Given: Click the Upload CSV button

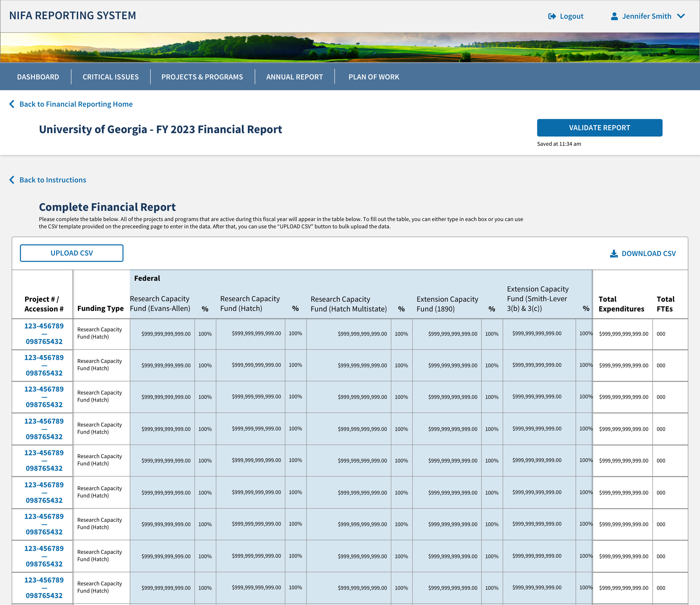Looking at the screenshot, I should (x=72, y=253).
